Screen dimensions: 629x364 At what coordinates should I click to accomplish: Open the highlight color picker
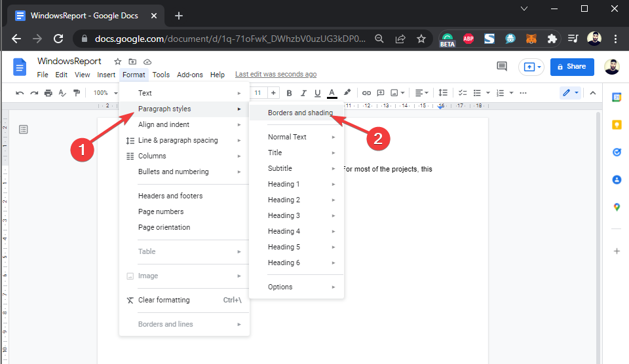point(347,92)
